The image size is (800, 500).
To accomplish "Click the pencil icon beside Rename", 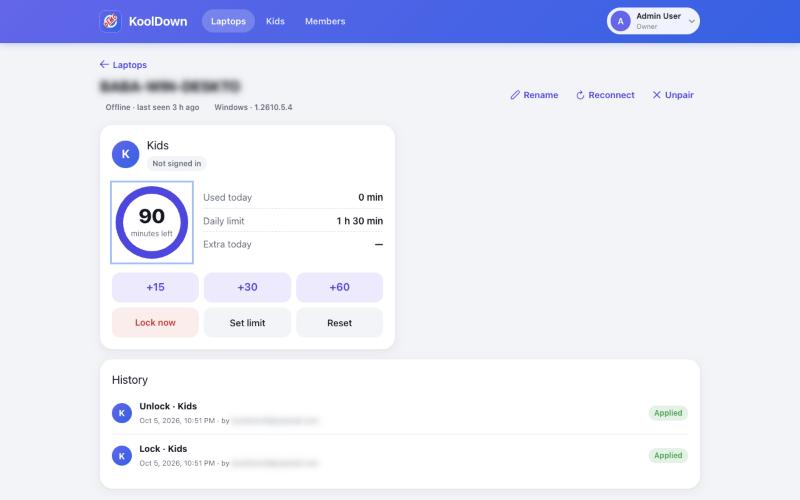I will 515,95.
